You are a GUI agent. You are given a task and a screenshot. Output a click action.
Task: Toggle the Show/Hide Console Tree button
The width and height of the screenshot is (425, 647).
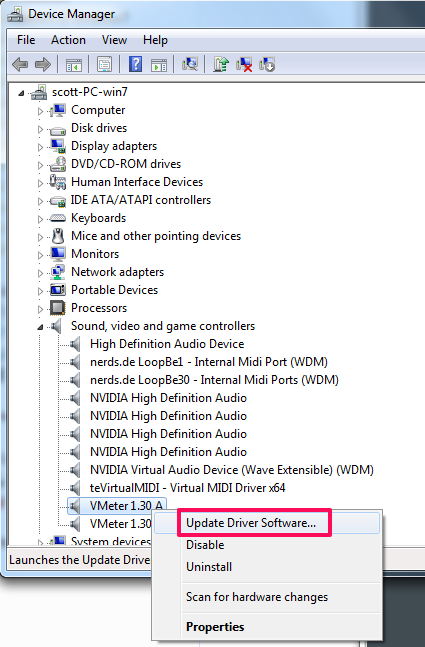pos(74,65)
